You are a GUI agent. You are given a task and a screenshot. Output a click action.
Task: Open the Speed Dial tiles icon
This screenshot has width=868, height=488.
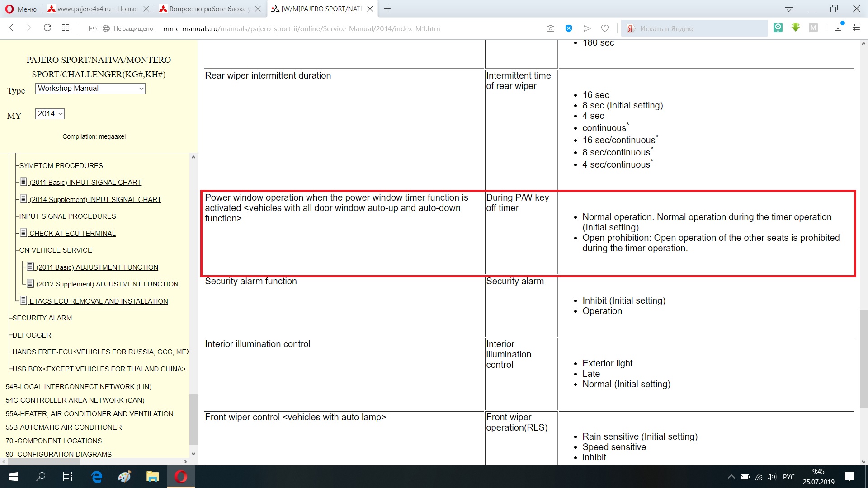tap(66, 28)
